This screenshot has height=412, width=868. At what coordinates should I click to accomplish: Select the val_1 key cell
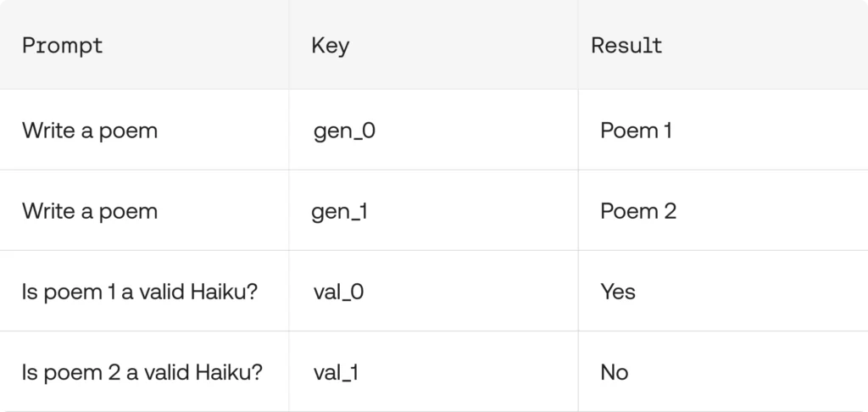[x=336, y=372]
